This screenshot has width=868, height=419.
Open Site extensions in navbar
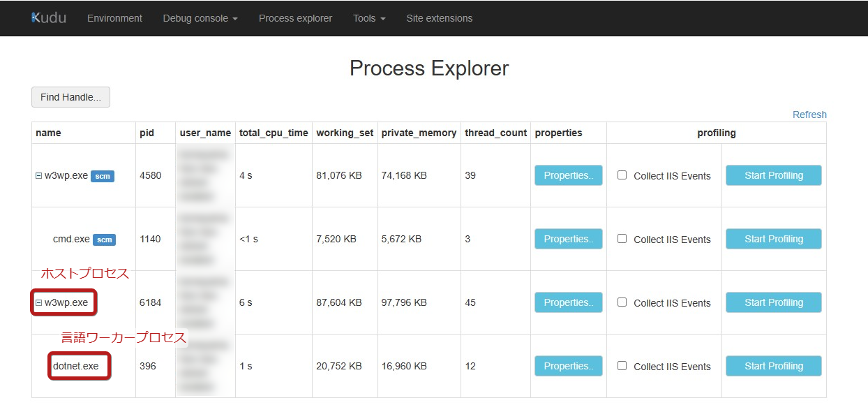(439, 18)
